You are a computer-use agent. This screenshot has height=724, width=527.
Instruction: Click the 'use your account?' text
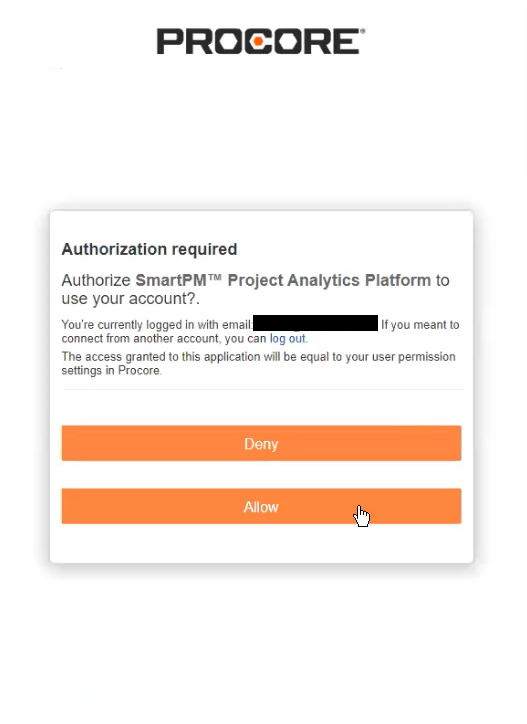130,298
